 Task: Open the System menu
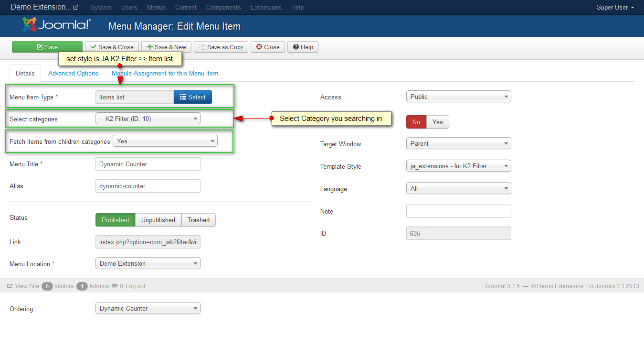click(101, 7)
